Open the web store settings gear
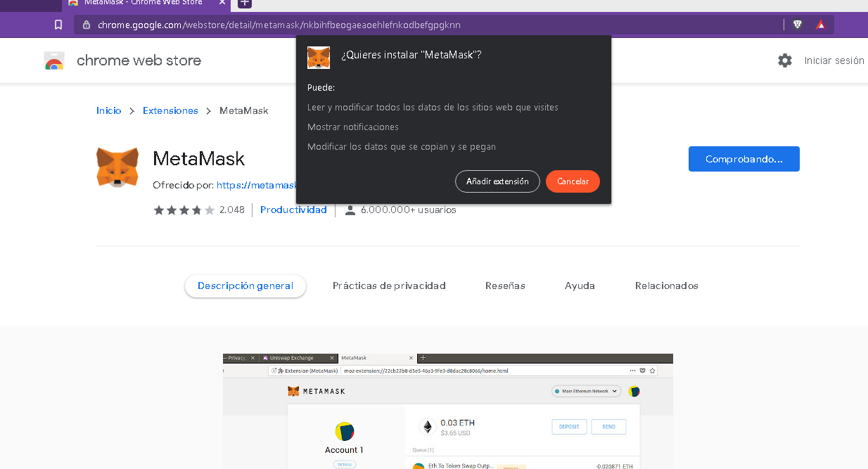Image resolution: width=868 pixels, height=469 pixels. pos(785,60)
